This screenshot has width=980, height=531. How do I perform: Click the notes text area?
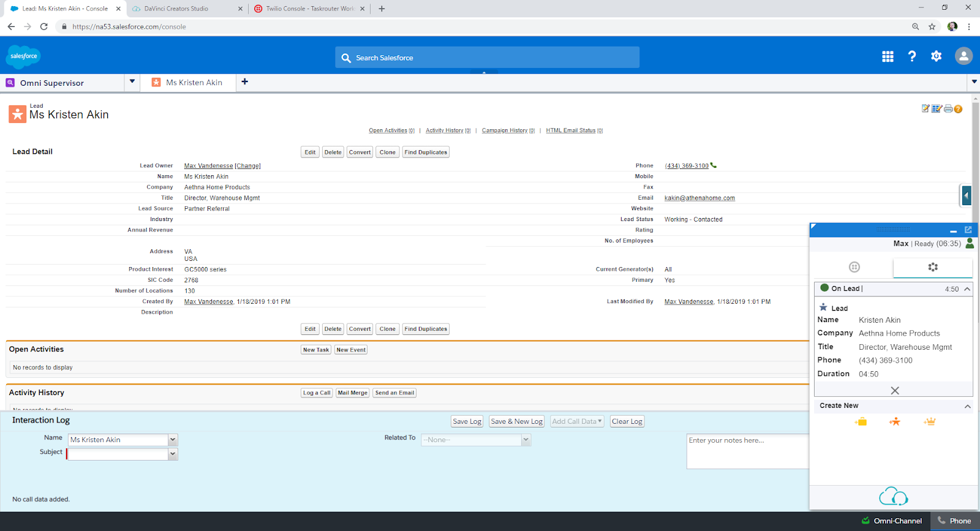[748, 451]
